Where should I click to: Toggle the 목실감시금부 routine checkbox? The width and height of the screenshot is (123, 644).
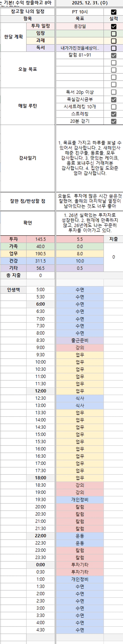tap(113, 100)
